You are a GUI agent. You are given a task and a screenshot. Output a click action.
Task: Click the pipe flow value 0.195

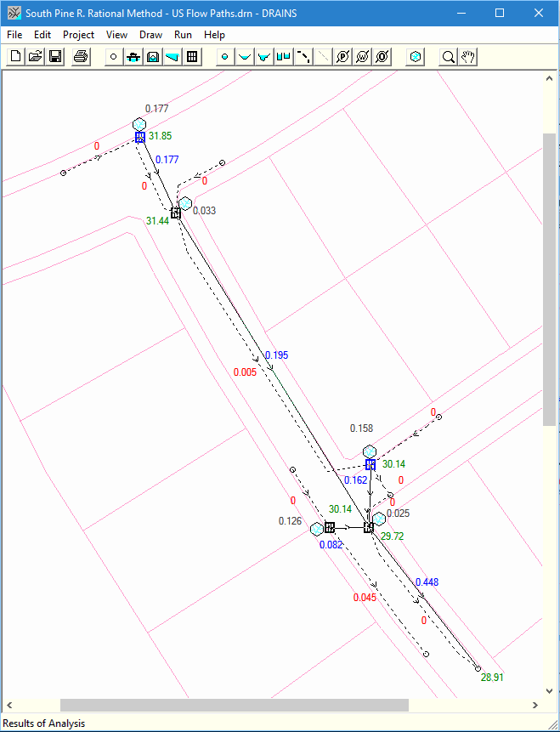tap(277, 355)
